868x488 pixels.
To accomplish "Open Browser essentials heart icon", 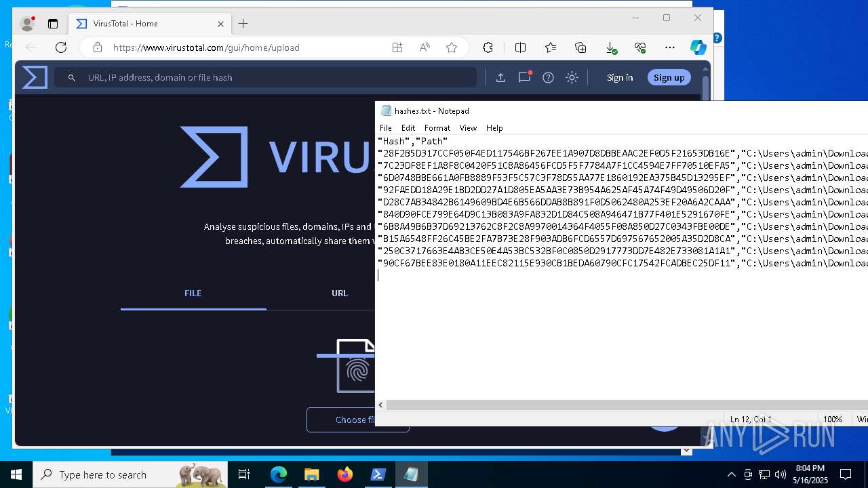I will pyautogui.click(x=640, y=47).
